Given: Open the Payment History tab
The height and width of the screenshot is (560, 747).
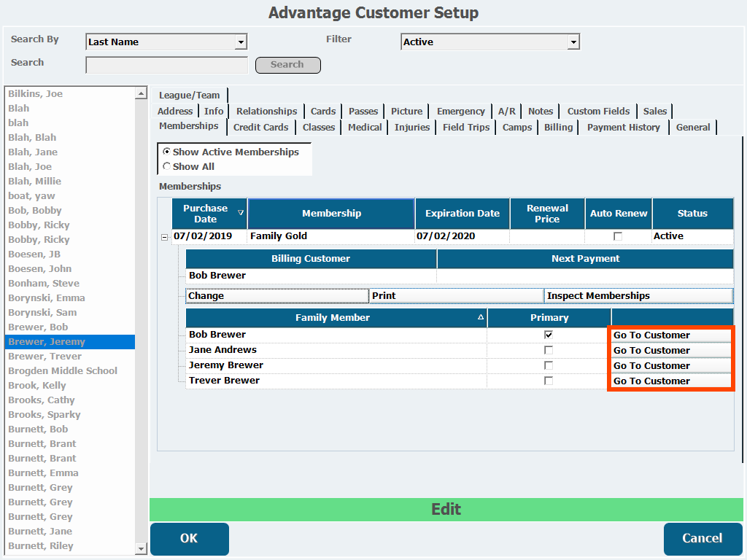Looking at the screenshot, I should (623, 127).
